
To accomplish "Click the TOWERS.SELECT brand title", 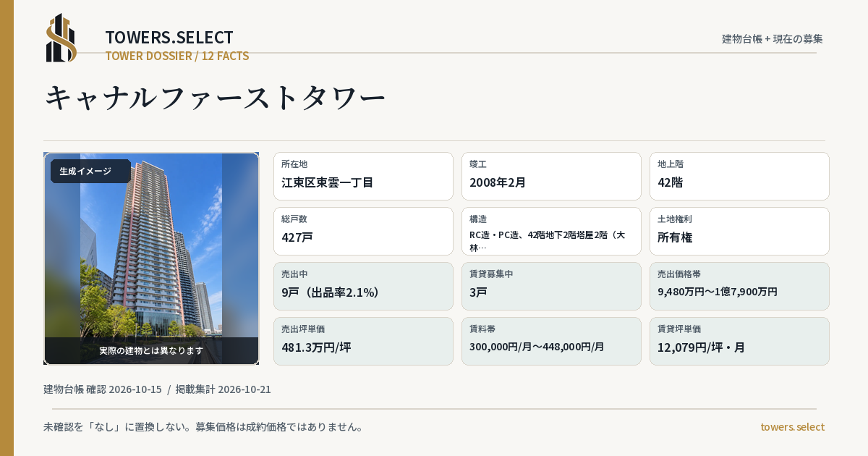I will (x=169, y=38).
